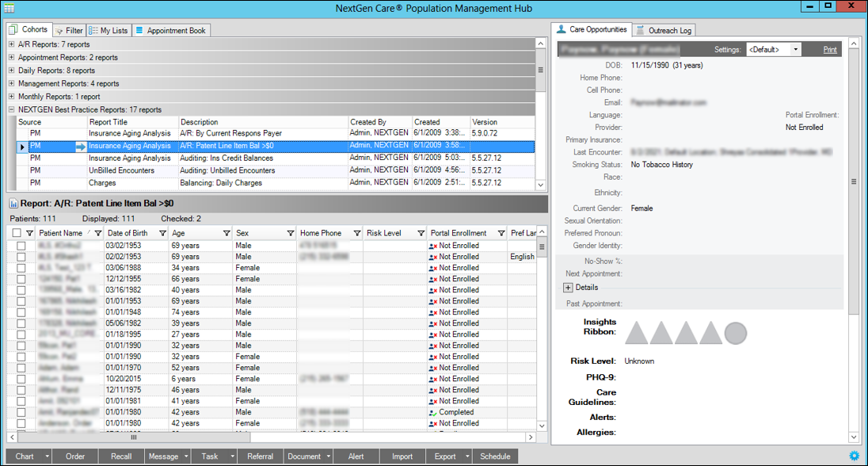The width and height of the screenshot is (868, 466).
Task: Click the reports list vertical scrollbar thumb
Action: 541,71
